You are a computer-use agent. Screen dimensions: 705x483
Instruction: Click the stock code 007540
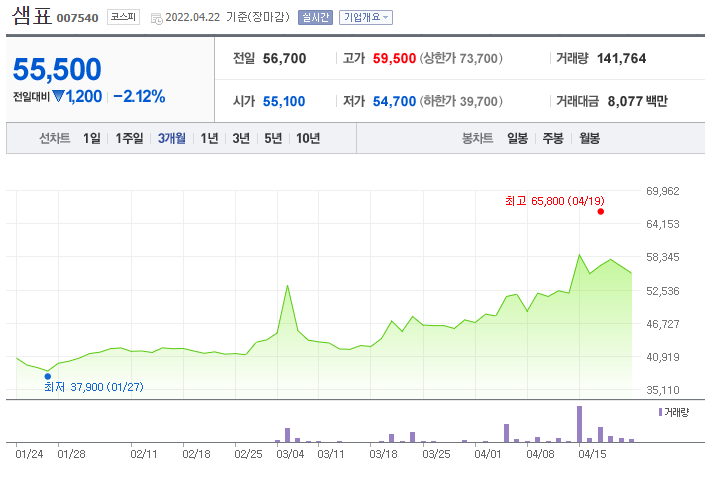[x=77, y=18]
